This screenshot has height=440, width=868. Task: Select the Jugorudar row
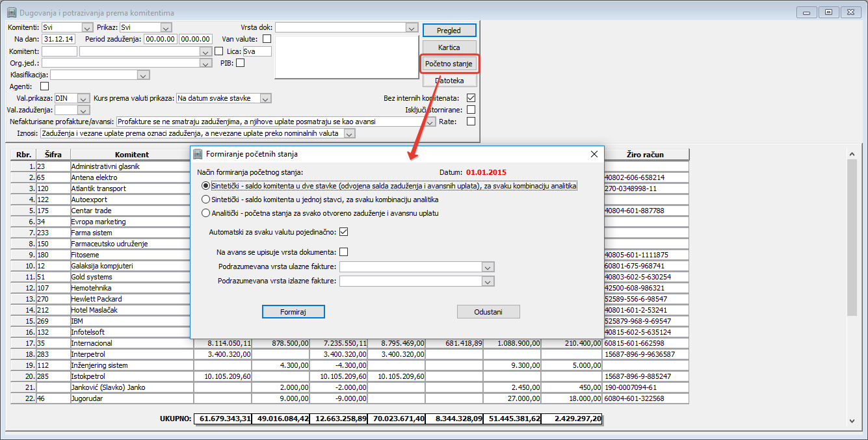click(x=350, y=398)
